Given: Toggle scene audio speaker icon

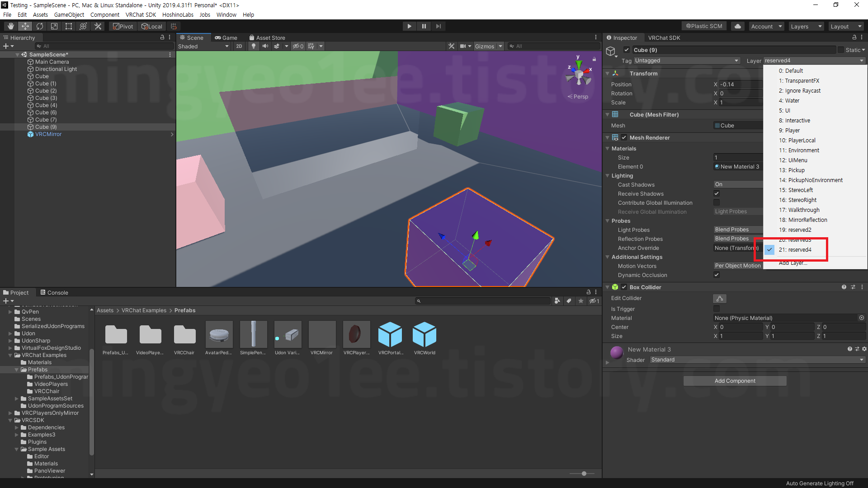Looking at the screenshot, I should point(265,46).
